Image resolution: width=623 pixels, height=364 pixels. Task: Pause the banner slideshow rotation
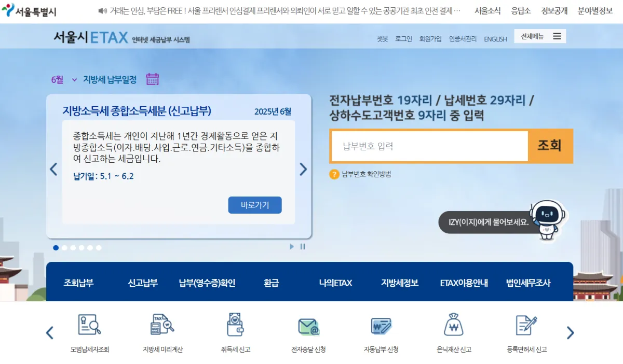pos(303,247)
